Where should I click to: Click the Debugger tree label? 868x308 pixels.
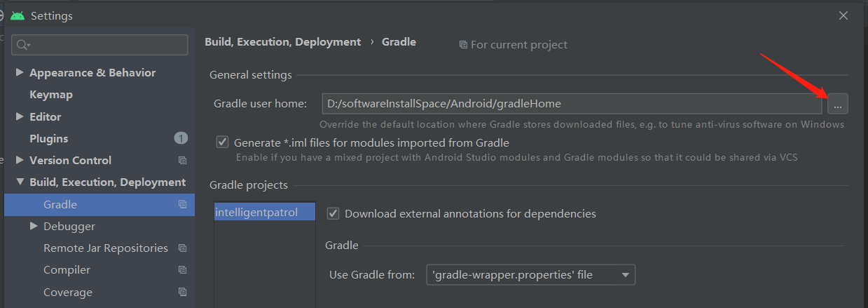pos(69,227)
